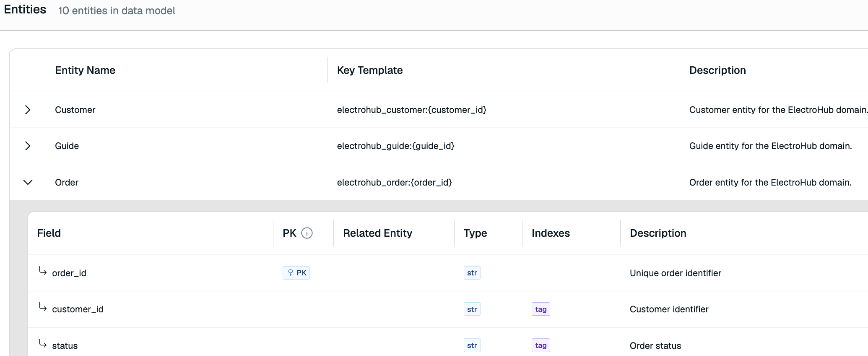The image size is (868, 356).
Task: Click the customer_id field name
Action: click(x=78, y=309)
